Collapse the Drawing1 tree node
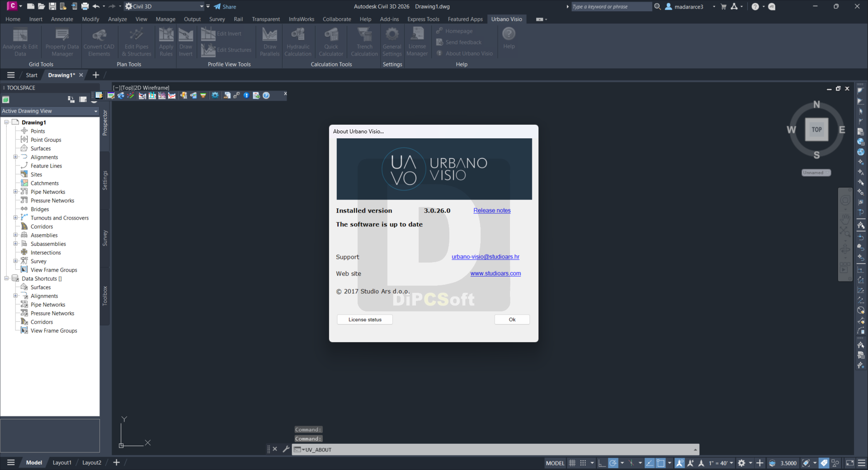868x470 pixels. (x=6, y=122)
